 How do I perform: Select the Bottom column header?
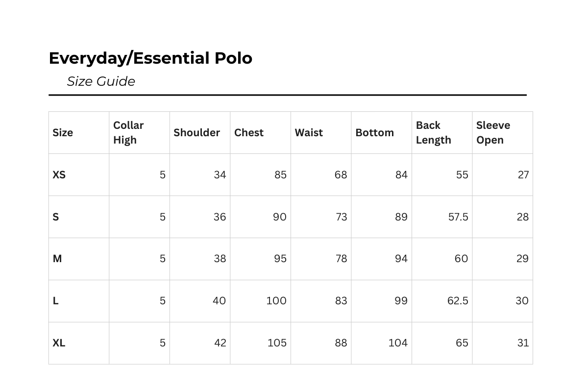pos(374,132)
